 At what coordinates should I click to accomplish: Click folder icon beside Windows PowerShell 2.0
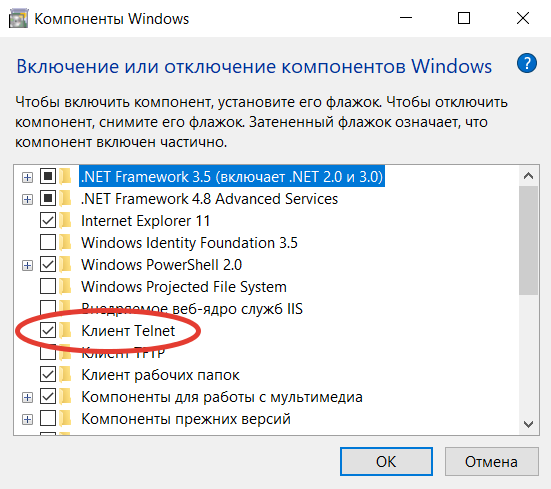[66, 265]
